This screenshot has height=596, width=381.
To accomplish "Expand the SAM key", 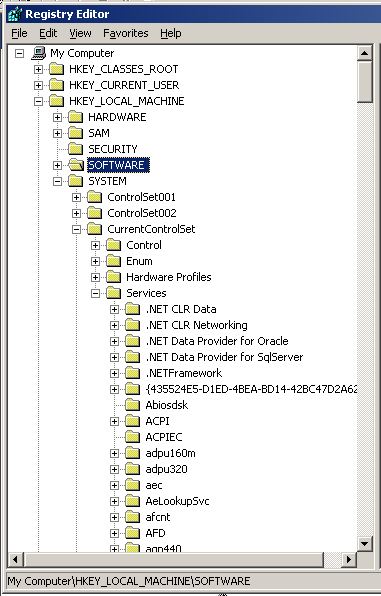I will [57, 133].
